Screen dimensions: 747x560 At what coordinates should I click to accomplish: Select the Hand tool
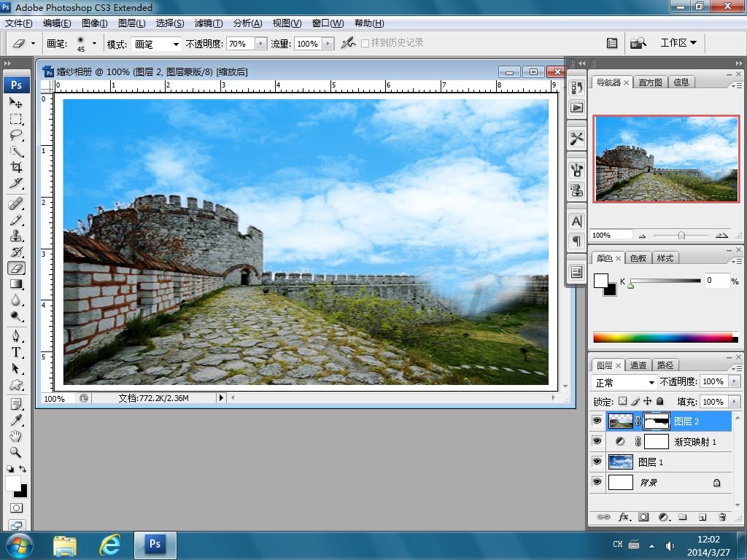click(x=16, y=437)
